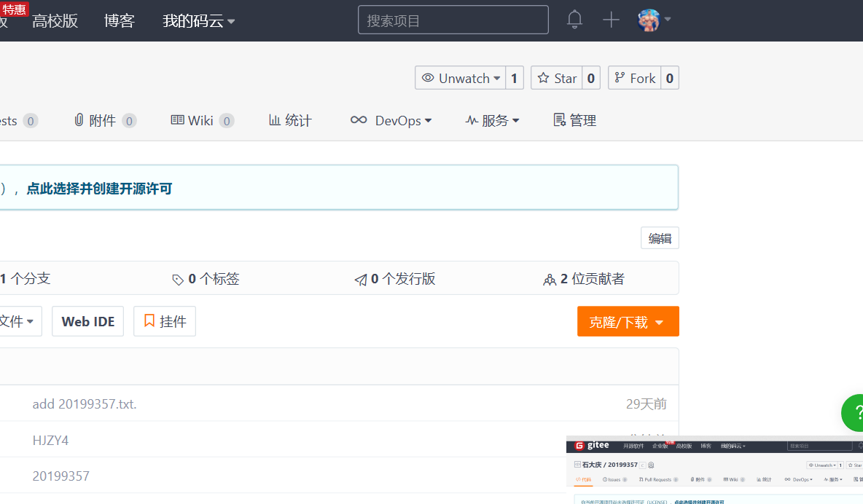Click the 20199357 commit message

point(60,476)
